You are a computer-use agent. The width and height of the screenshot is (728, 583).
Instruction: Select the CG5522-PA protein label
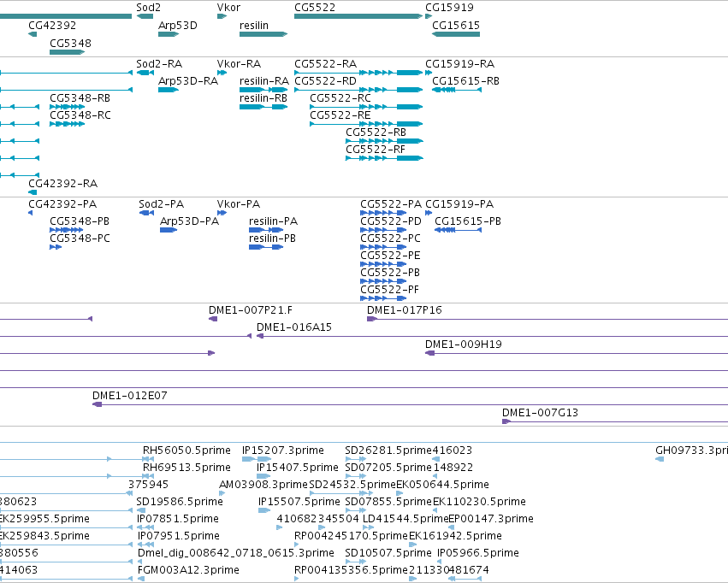click(390, 204)
